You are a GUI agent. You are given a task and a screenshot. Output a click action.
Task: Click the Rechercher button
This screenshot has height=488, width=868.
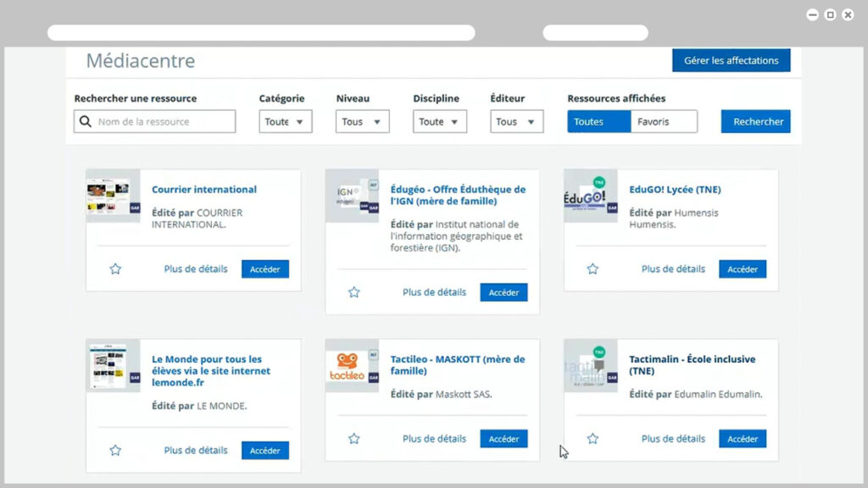(x=755, y=122)
